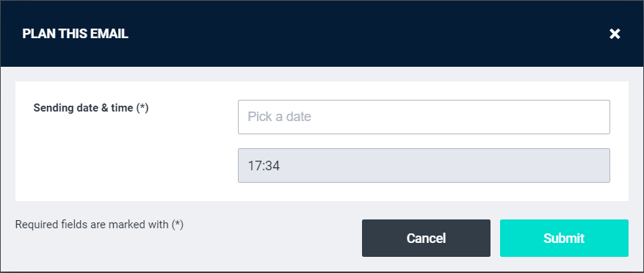
Task: Click the 17:34 time value
Action: pyautogui.click(x=264, y=166)
